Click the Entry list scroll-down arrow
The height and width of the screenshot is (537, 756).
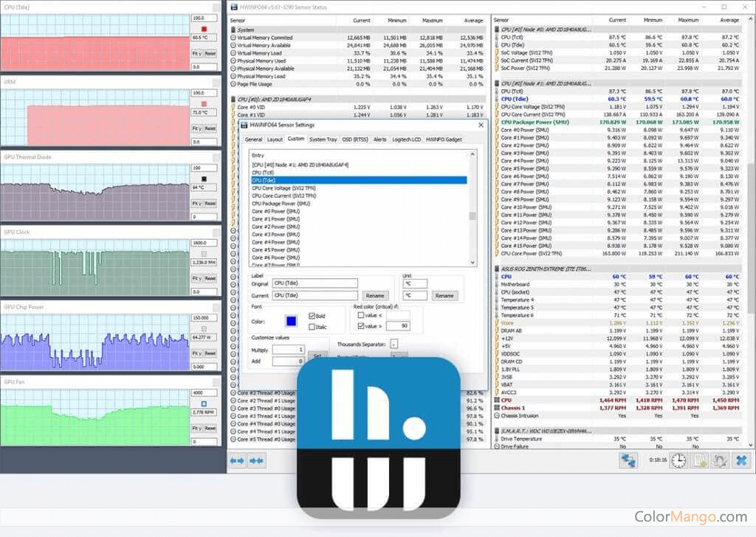472,263
